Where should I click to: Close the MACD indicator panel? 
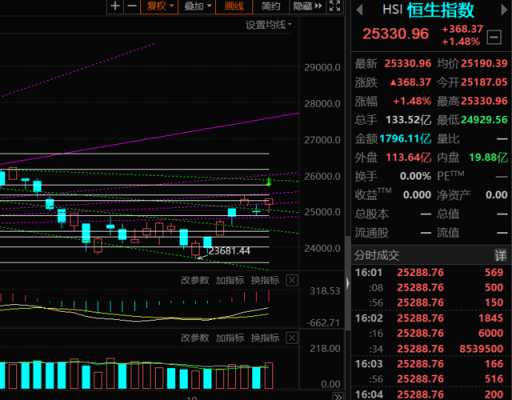(x=292, y=280)
